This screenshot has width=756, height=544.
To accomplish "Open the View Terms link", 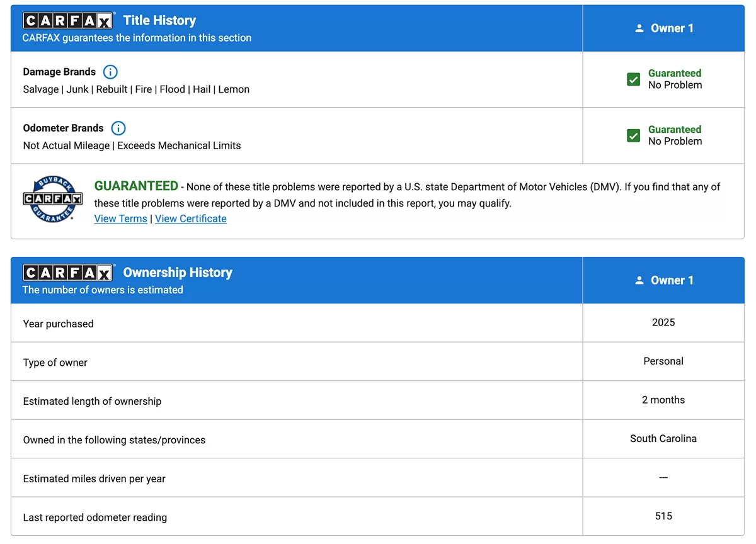I will tap(120, 218).
